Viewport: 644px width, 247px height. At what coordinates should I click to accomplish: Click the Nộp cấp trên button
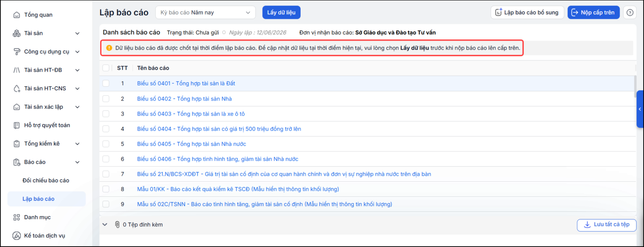(x=593, y=13)
